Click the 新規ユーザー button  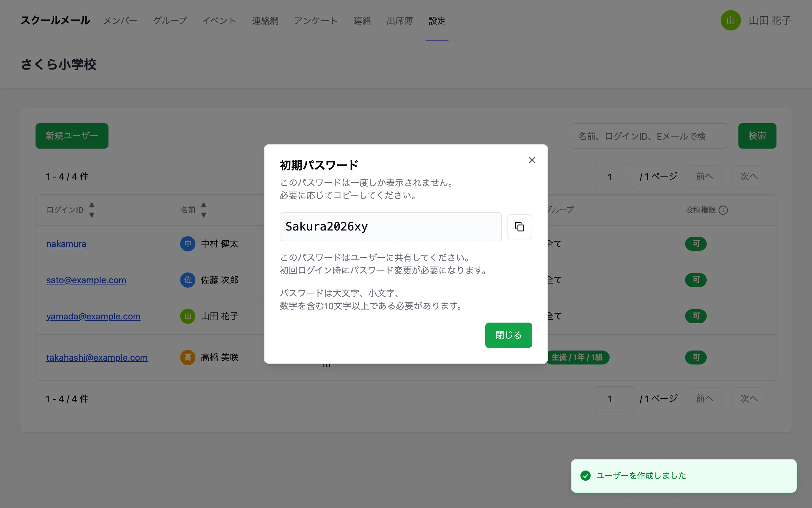point(72,136)
